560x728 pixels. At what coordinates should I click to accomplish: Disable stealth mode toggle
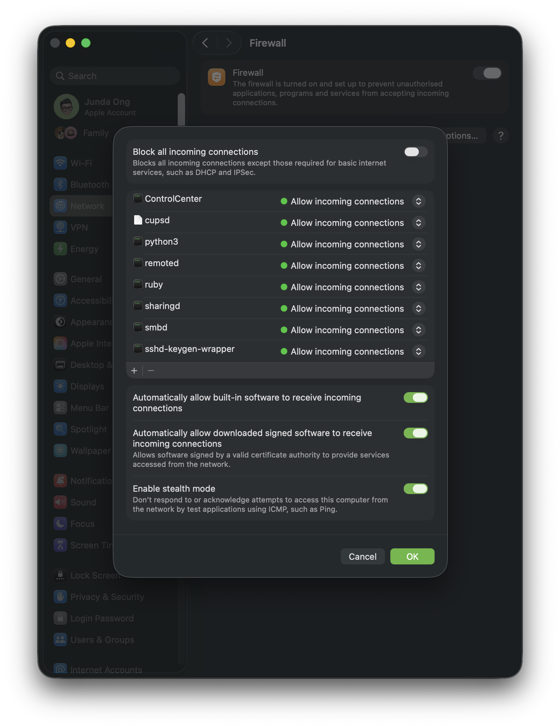tap(415, 489)
